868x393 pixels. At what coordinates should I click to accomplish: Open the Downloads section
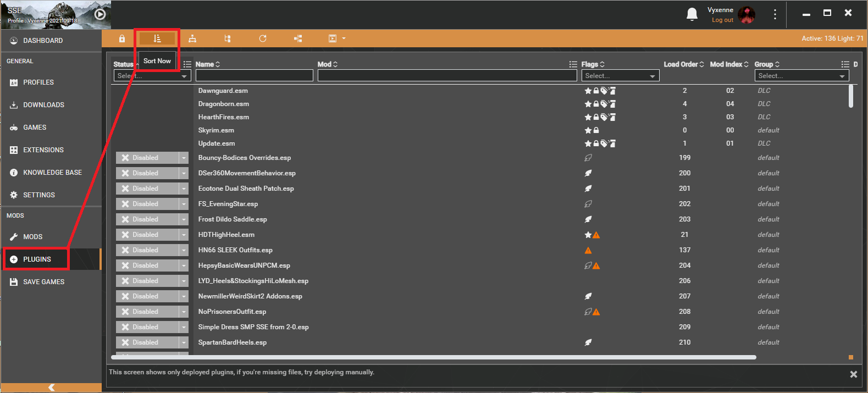tap(51, 105)
